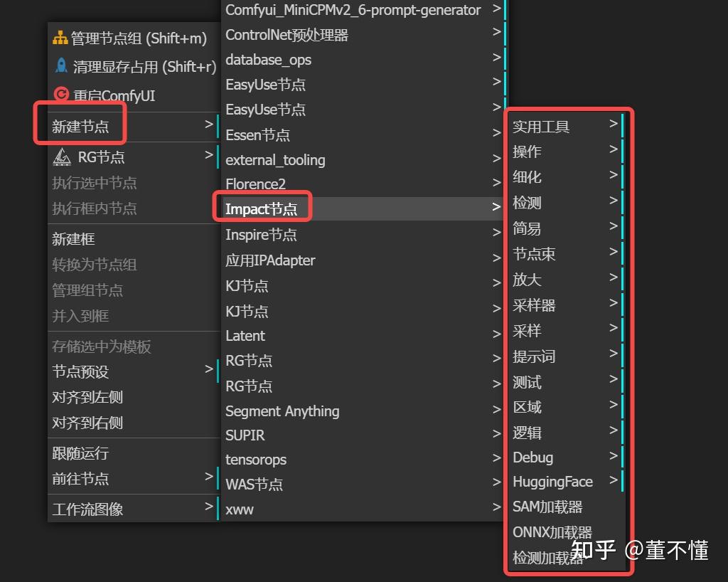The image size is (728, 582).
Task: Expand the 节点预设 submenu arrow
Action: (x=209, y=369)
